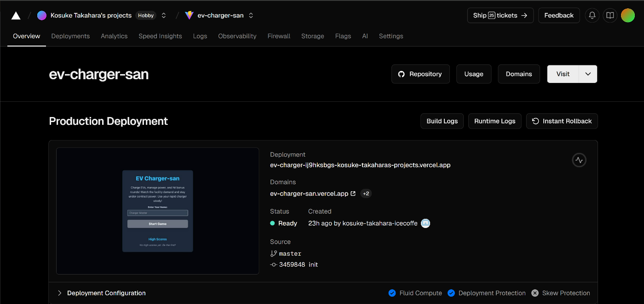
Task: Click the Ship tickets button
Action: pyautogui.click(x=500, y=15)
